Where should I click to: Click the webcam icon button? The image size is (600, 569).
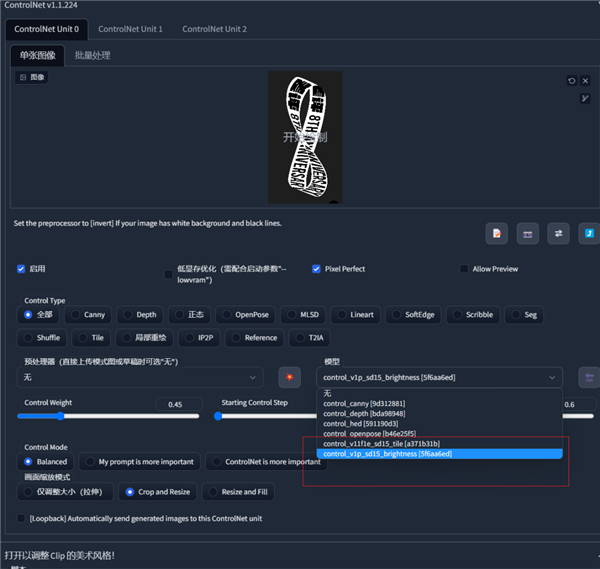527,233
